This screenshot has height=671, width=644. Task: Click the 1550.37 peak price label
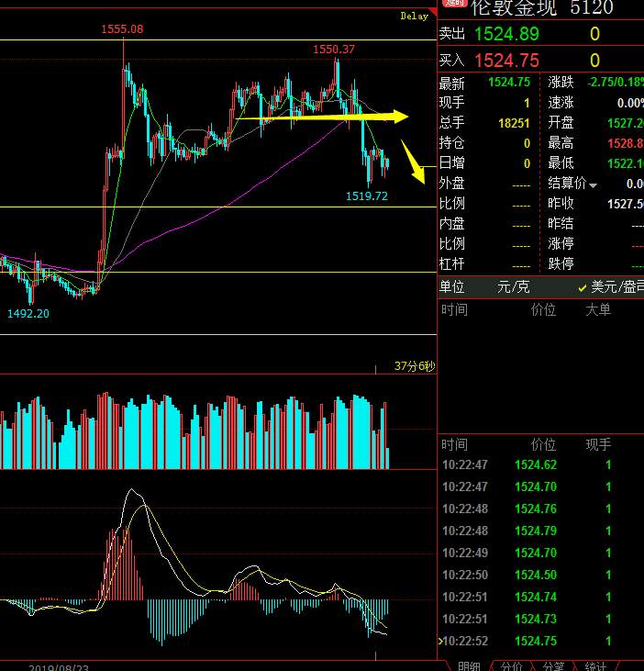coord(334,50)
